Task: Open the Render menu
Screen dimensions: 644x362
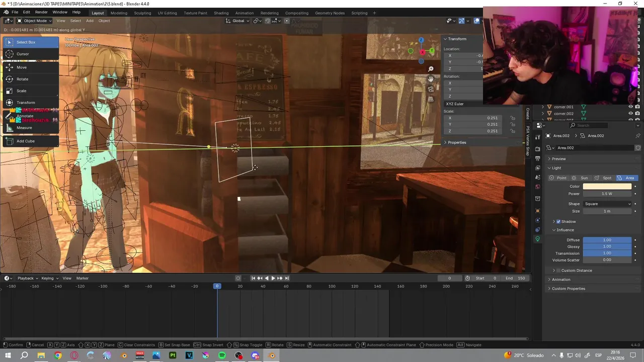Action: [41, 12]
